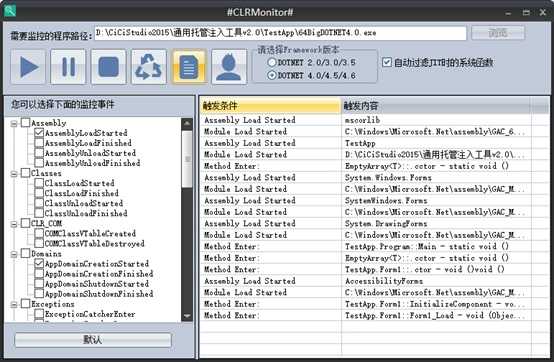
Task: Check the Exceptions group checkbox
Action: point(25,304)
